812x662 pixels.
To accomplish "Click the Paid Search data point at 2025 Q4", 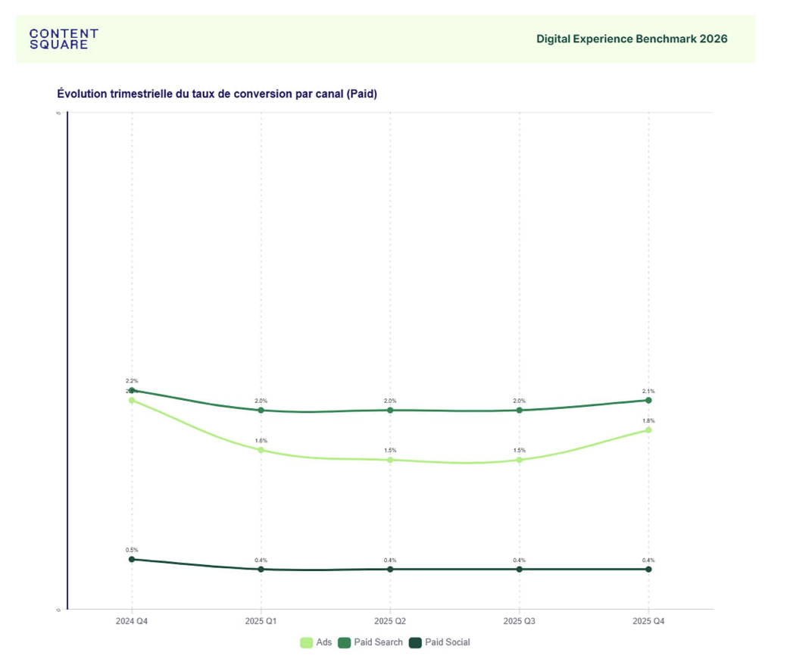I will tap(648, 401).
